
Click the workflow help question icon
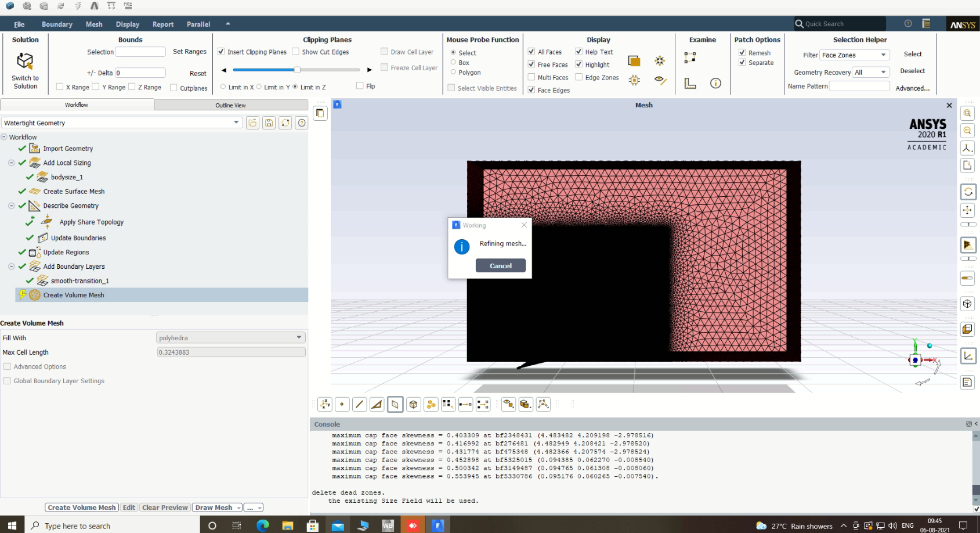point(301,123)
